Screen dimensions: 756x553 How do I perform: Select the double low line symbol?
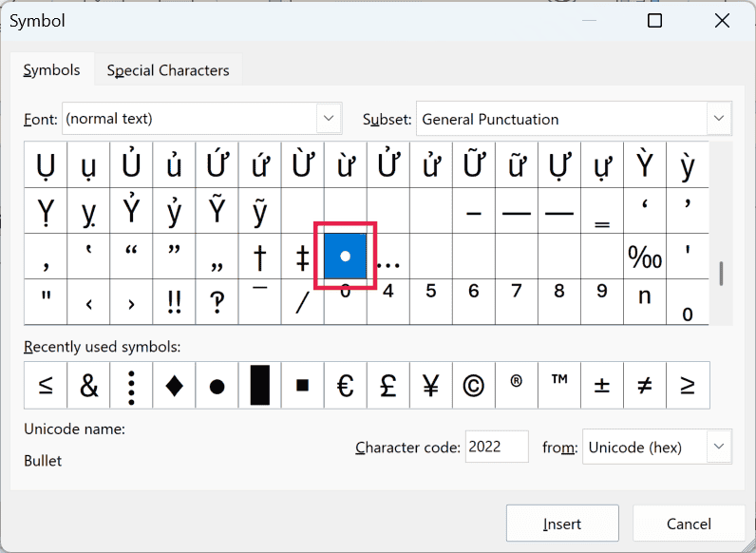coord(602,211)
